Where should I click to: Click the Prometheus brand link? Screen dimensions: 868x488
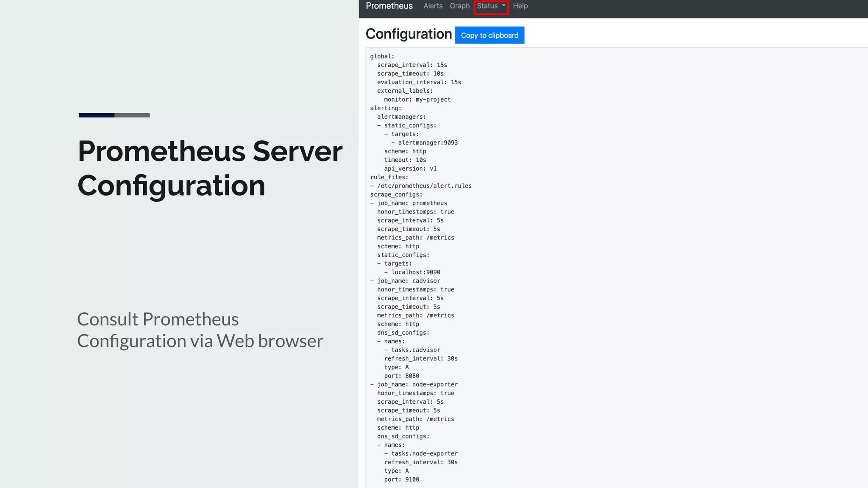click(x=389, y=6)
